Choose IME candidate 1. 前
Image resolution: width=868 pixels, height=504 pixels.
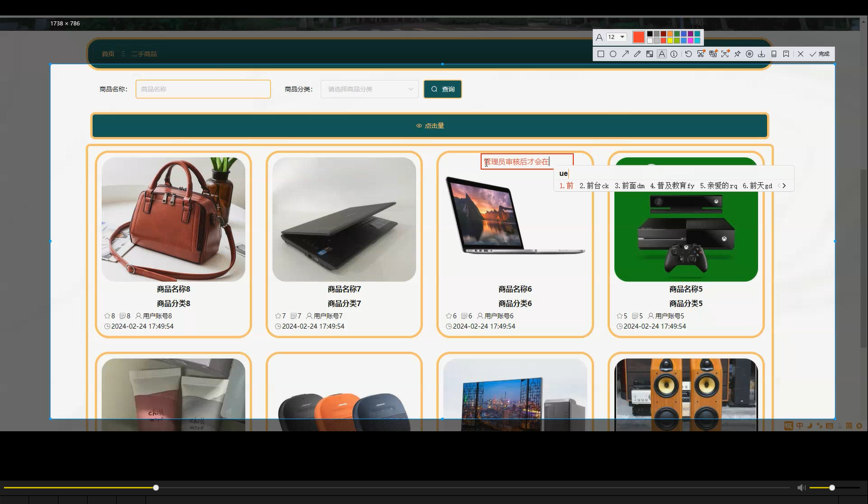click(566, 186)
